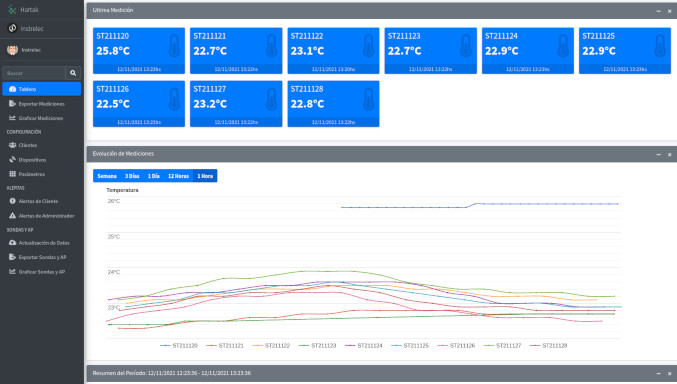This screenshot has width=677, height=384.
Task: Click the Alertas de Cliente exclamation icon
Action: tap(13, 201)
